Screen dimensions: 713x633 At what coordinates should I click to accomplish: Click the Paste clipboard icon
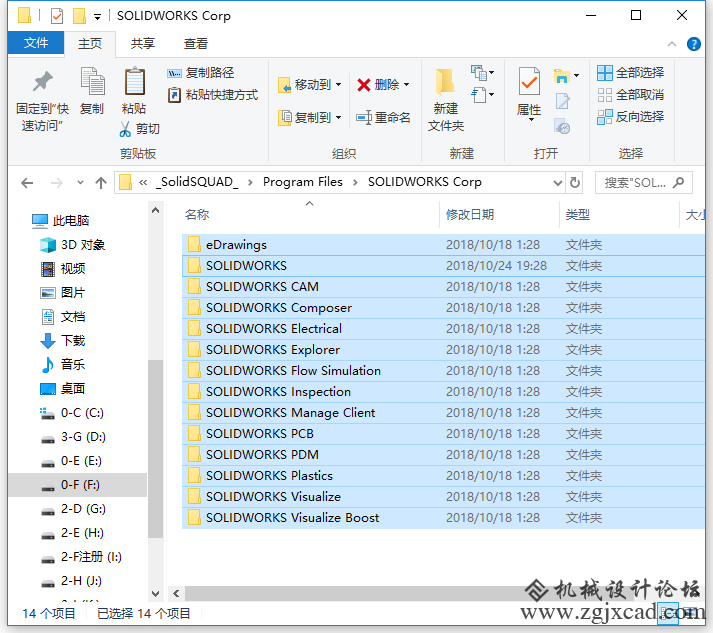[135, 81]
